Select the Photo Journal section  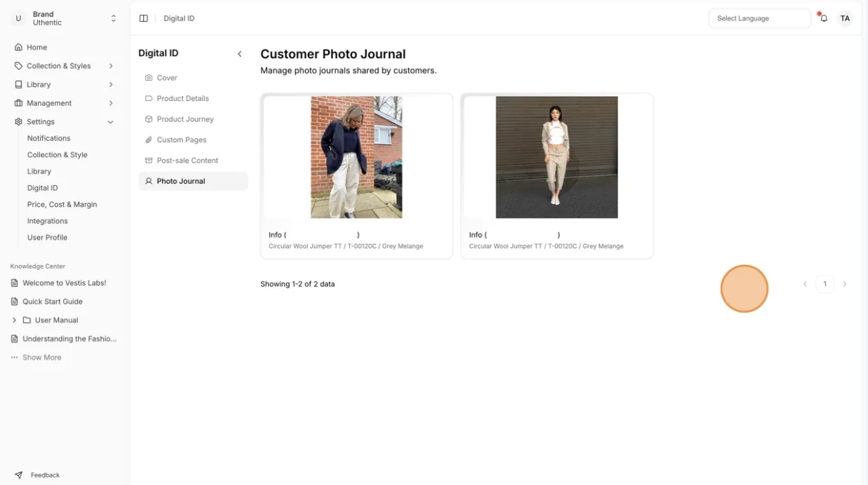click(194, 182)
